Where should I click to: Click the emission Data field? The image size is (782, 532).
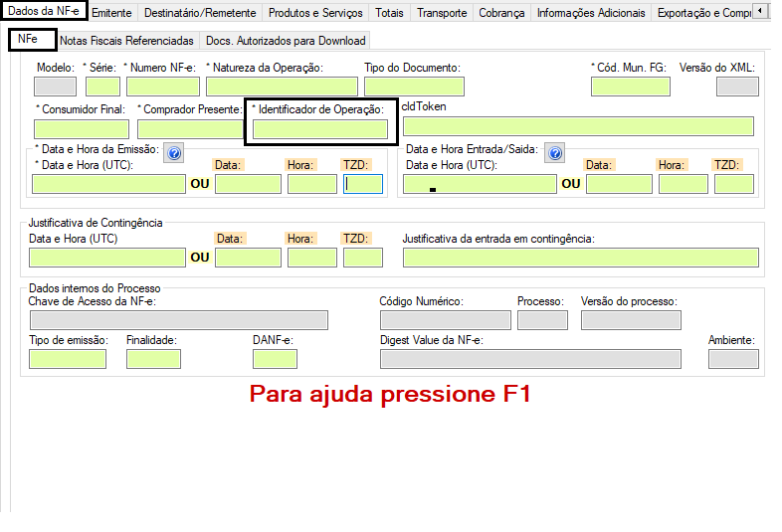click(x=248, y=184)
